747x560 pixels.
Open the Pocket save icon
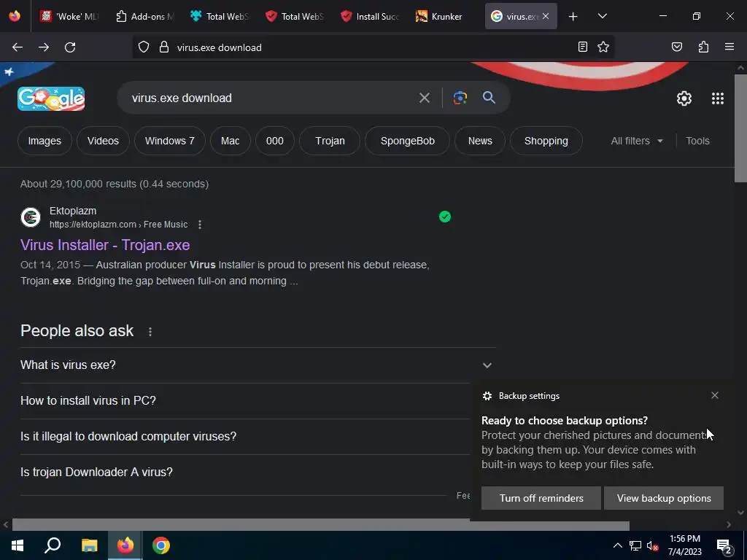pos(677,47)
